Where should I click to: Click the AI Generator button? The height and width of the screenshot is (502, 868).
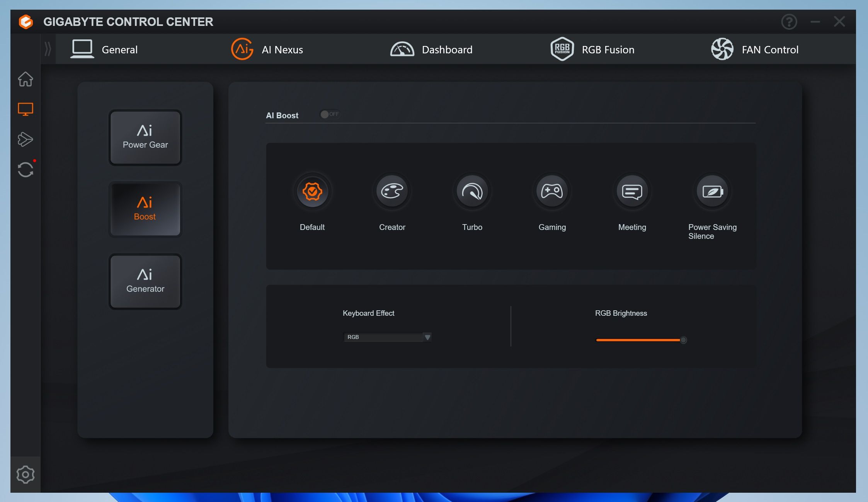coord(145,281)
